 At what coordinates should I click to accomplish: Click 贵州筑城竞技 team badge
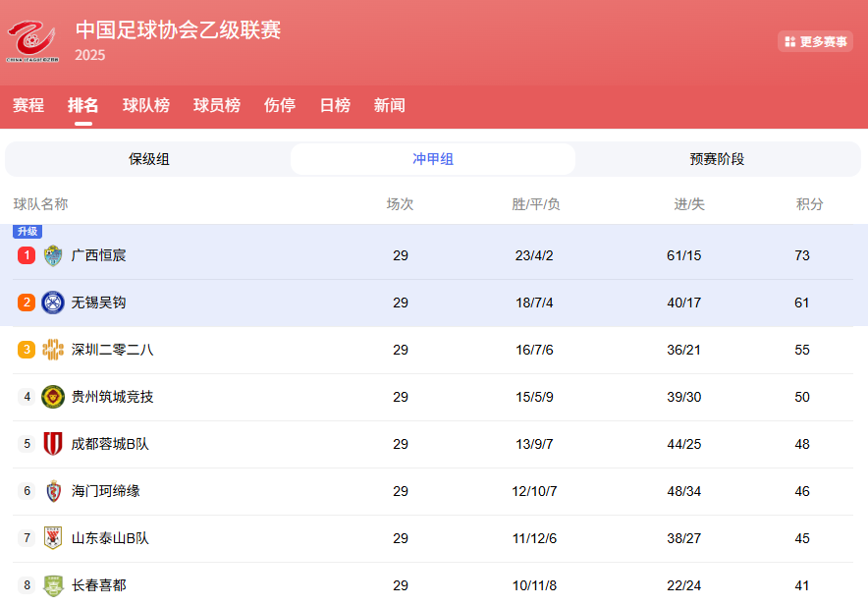pos(53,397)
